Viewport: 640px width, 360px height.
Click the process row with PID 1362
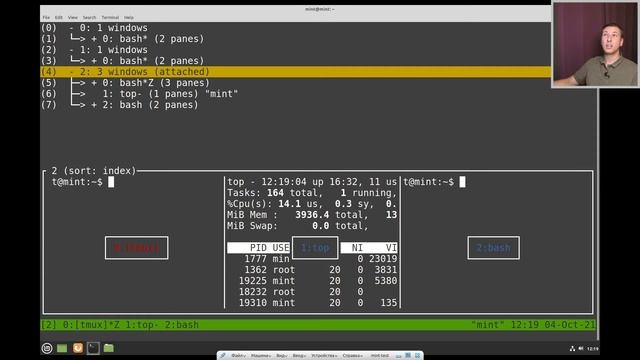click(312, 270)
